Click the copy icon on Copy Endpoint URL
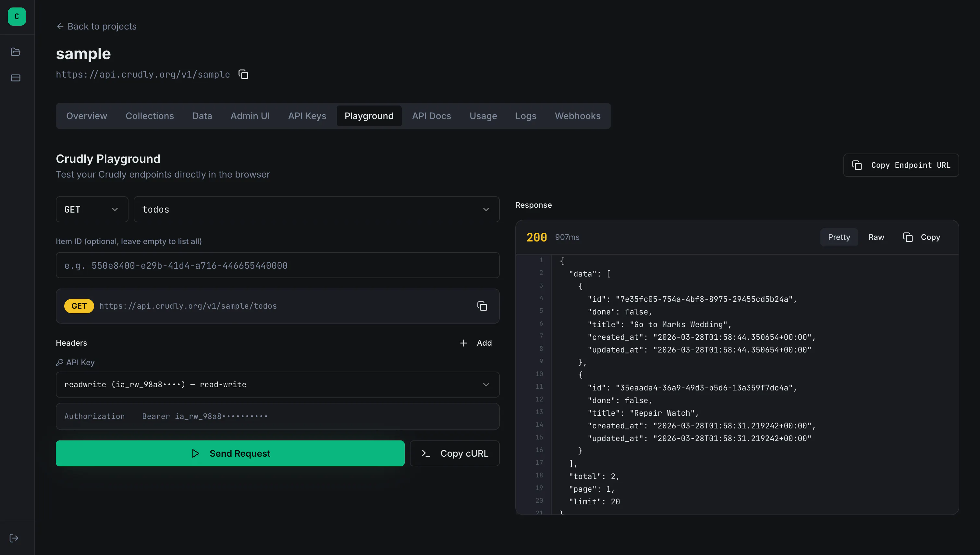The image size is (980, 555). point(857,165)
